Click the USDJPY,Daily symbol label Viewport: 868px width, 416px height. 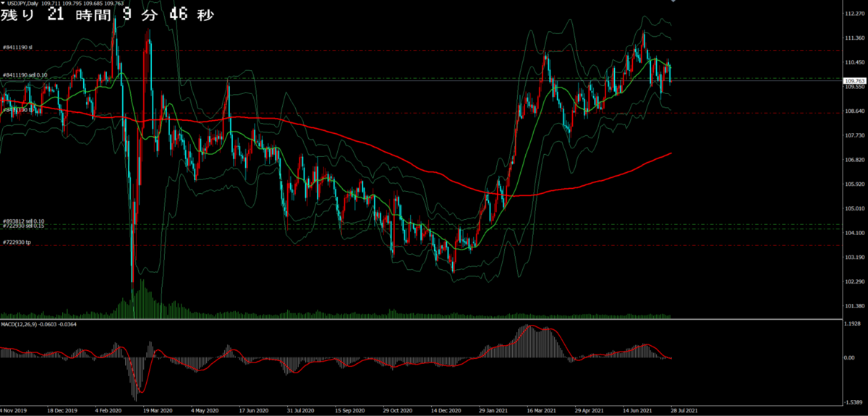point(22,4)
